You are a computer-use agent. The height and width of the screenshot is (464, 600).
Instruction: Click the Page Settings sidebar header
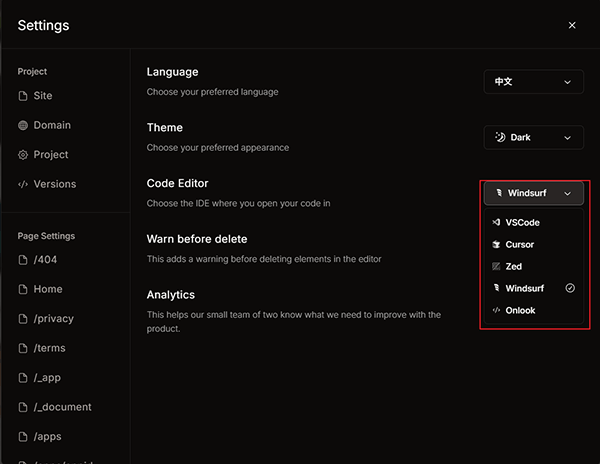[46, 236]
